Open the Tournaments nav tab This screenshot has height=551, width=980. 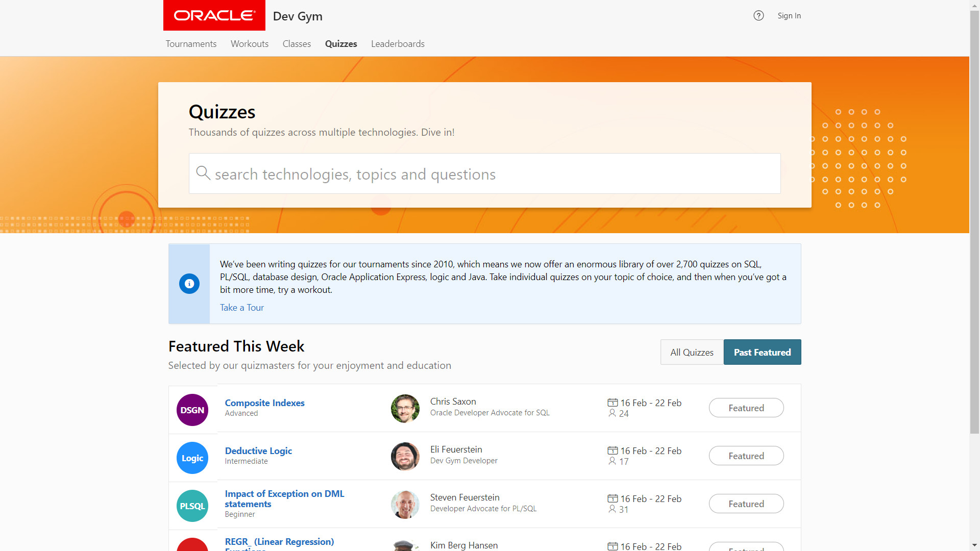click(191, 44)
